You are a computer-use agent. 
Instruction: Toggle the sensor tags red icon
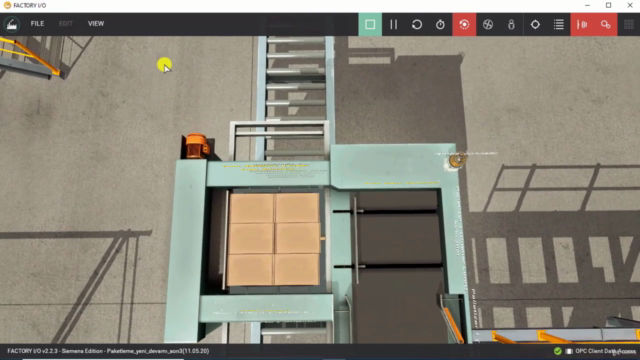pyautogui.click(x=582, y=24)
